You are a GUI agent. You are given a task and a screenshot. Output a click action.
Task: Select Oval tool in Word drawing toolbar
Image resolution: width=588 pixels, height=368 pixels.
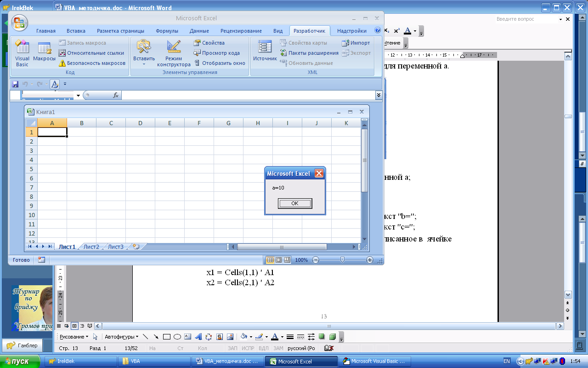tap(177, 337)
